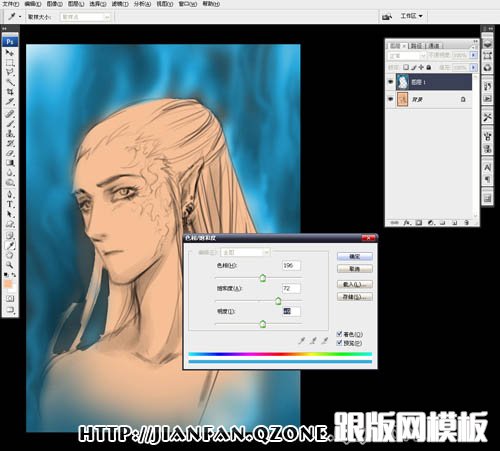Toggle lock position in Layers panel

coord(421,67)
